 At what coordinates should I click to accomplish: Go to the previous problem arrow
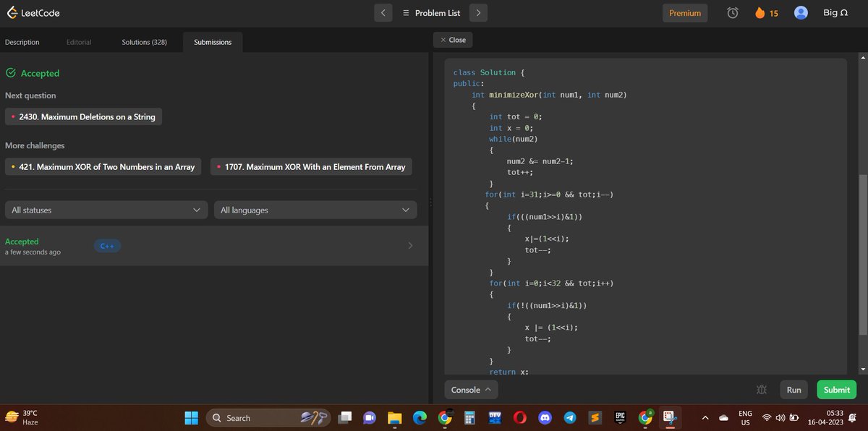pos(383,13)
